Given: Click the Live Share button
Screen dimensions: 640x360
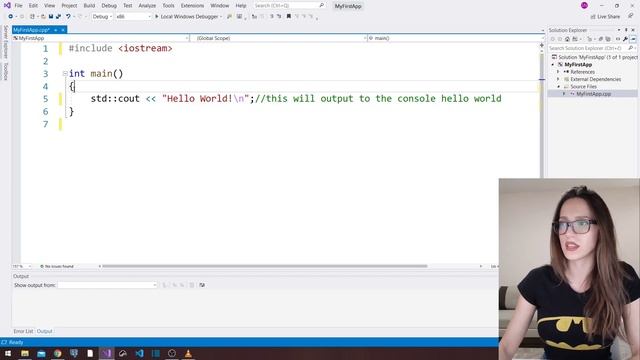Looking at the screenshot, I should click(x=605, y=17).
